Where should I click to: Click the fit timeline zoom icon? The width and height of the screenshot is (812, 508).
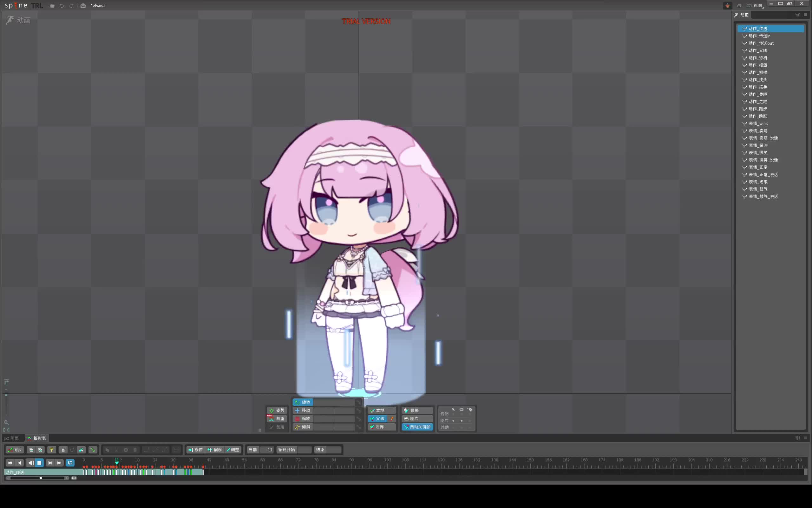pyautogui.click(x=74, y=478)
